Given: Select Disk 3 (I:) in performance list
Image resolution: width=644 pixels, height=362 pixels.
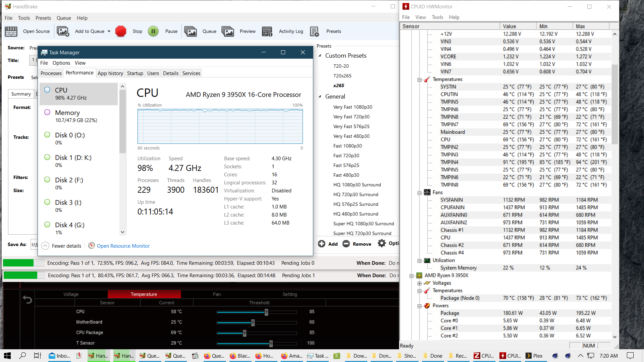Looking at the screenshot, I should 79,206.
